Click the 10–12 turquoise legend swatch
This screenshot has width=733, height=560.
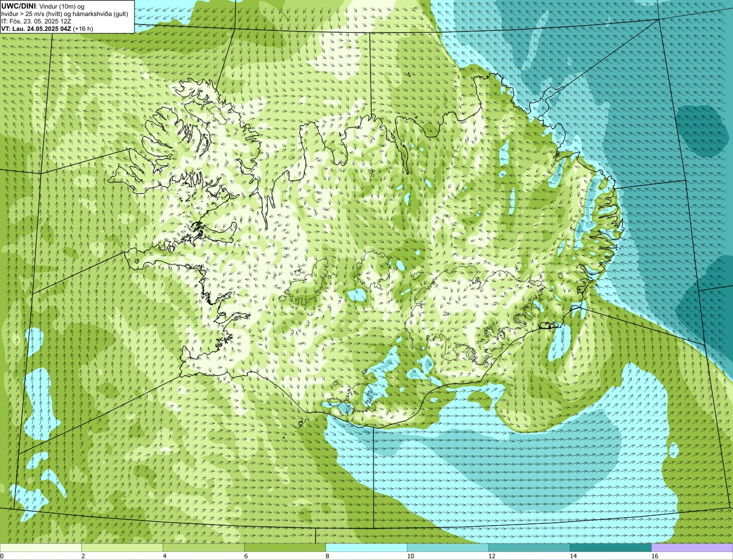[448, 547]
